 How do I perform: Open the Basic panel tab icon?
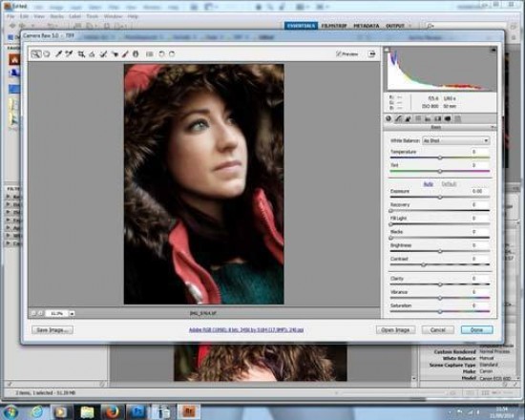pos(388,118)
